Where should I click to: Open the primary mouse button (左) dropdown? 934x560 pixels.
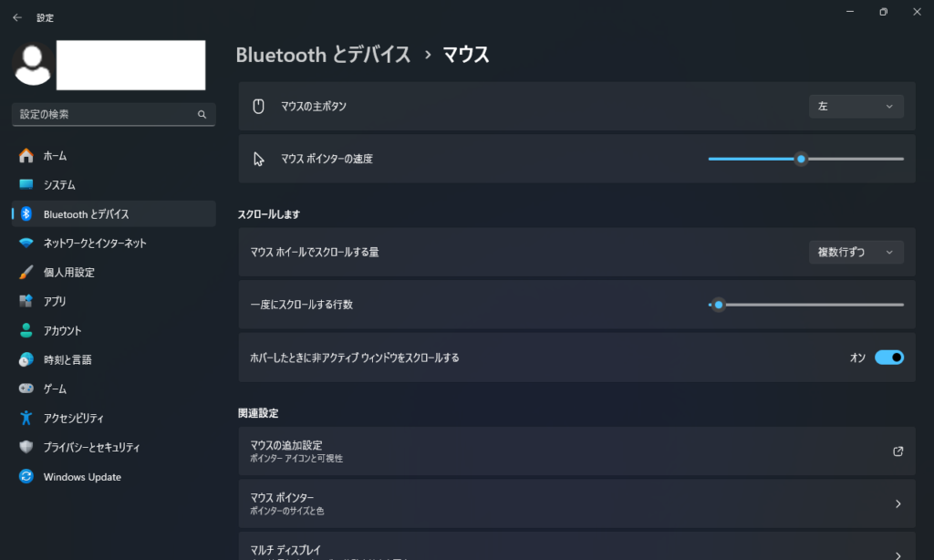[x=856, y=107]
